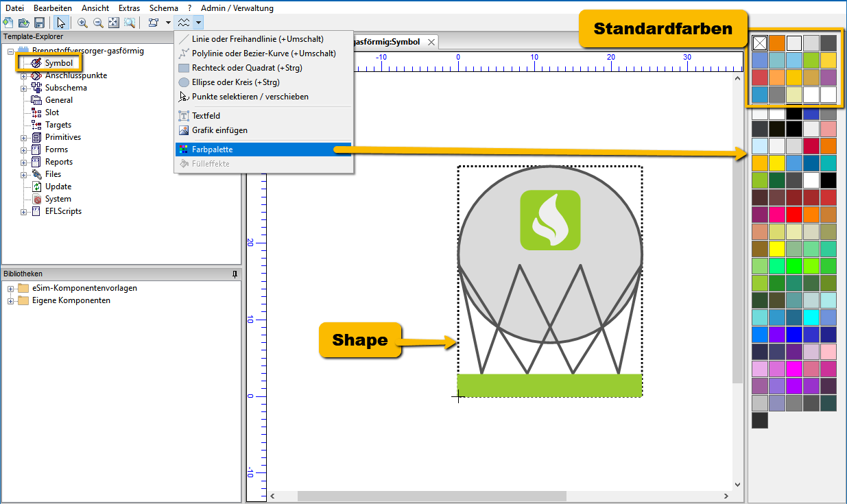Choose Punkte selektieren / verschieben
This screenshot has height=504, width=847.
[264, 97]
